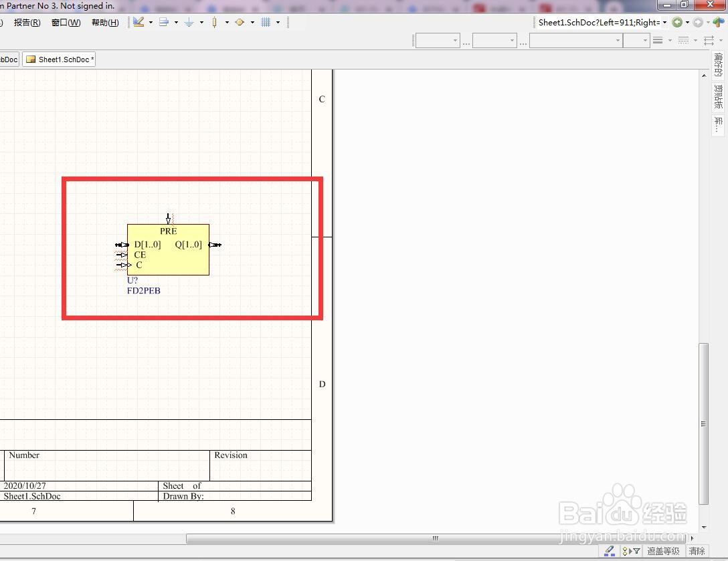728x561 pixels.
Task: Select the power ground source icon
Action: coord(189,22)
